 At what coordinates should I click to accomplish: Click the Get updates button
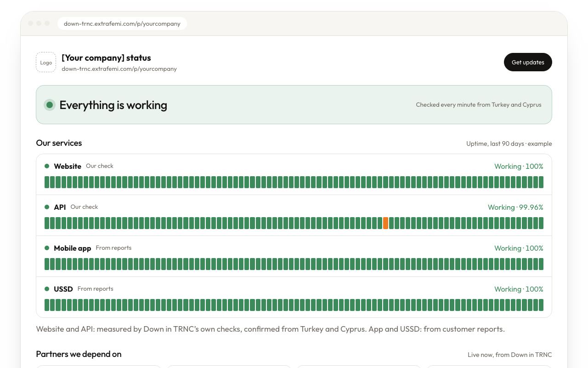528,62
